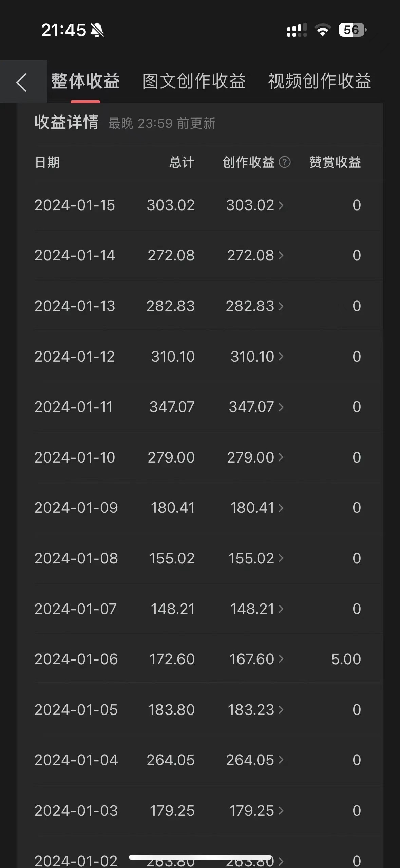This screenshot has width=400, height=868.
Task: Tap the 赞赏收益 column header
Action: pos(335,162)
